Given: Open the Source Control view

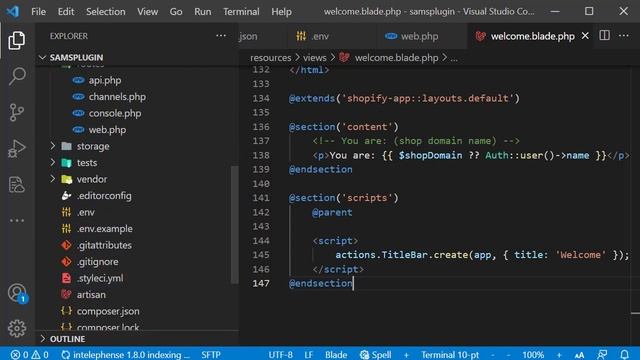Looking at the screenshot, I should point(17,112).
